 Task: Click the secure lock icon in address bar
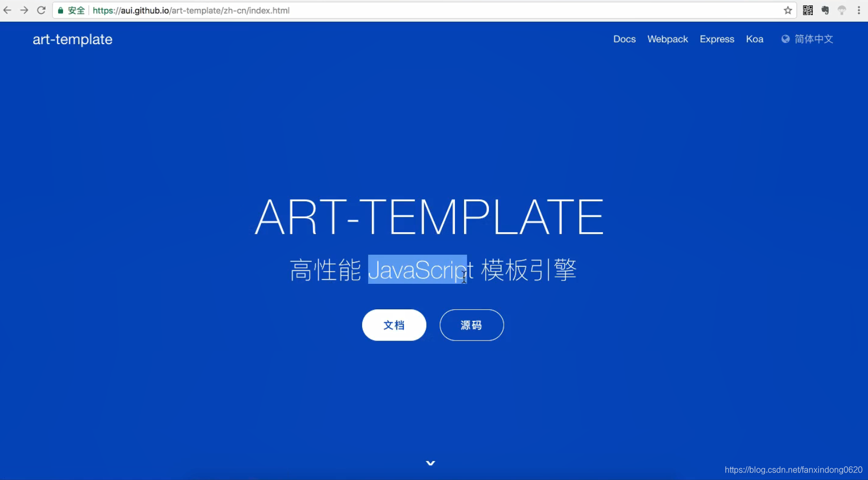tap(60, 10)
